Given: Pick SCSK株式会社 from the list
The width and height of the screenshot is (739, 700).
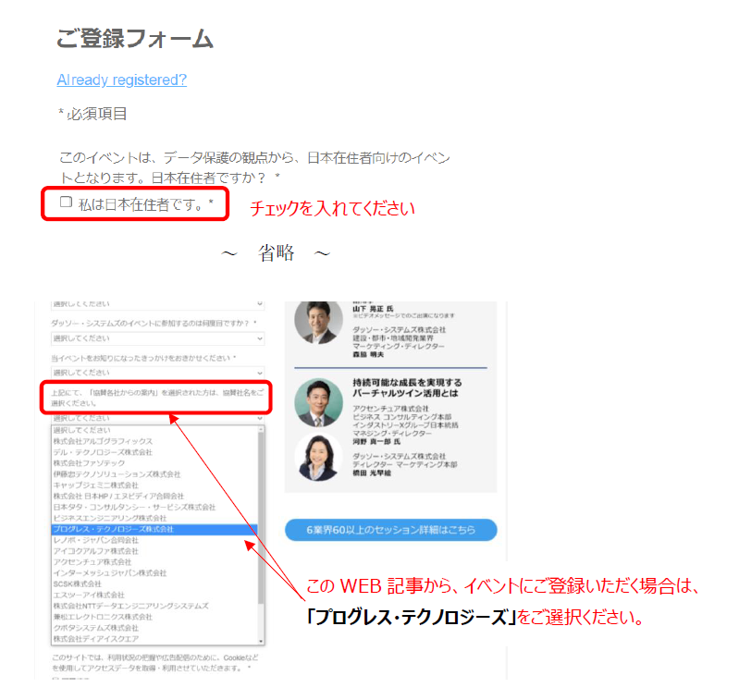Looking at the screenshot, I should [x=154, y=583].
